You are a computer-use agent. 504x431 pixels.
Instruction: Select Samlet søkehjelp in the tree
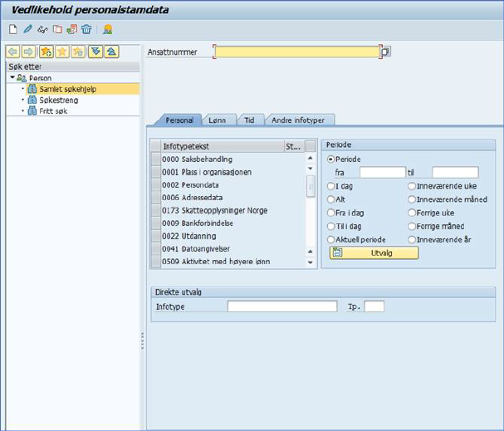click(68, 89)
